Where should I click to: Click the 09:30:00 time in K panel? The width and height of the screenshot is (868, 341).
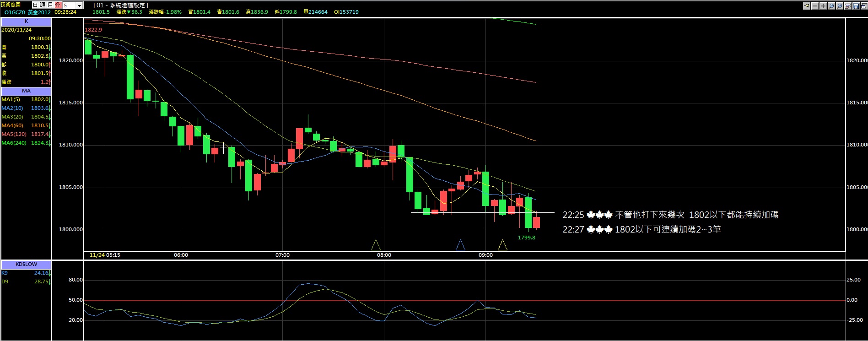[40, 38]
